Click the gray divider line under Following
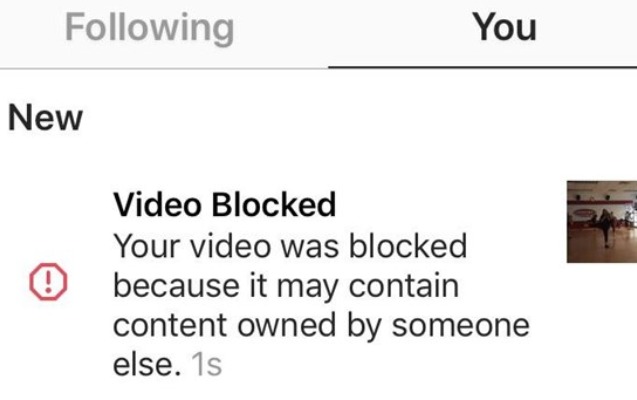This screenshot has height=400, width=637. click(164, 69)
